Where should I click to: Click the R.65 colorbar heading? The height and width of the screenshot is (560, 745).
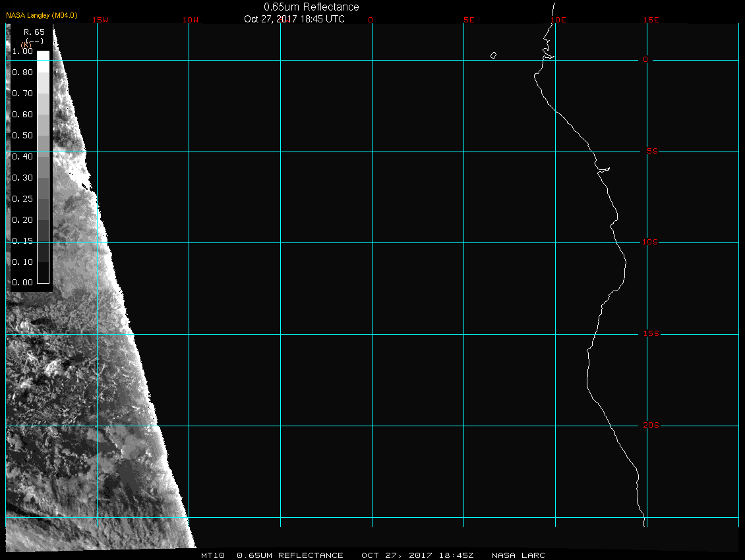34,32
